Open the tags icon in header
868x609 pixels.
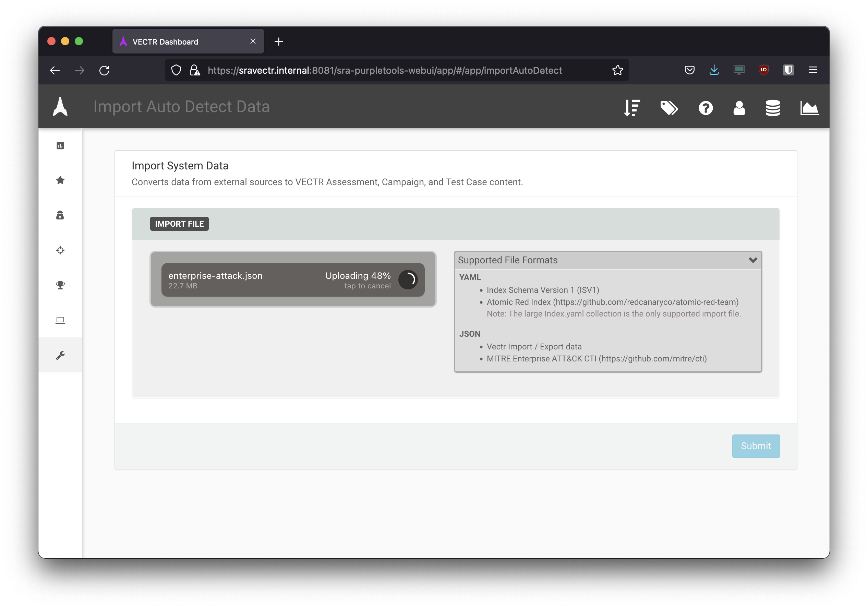(669, 108)
